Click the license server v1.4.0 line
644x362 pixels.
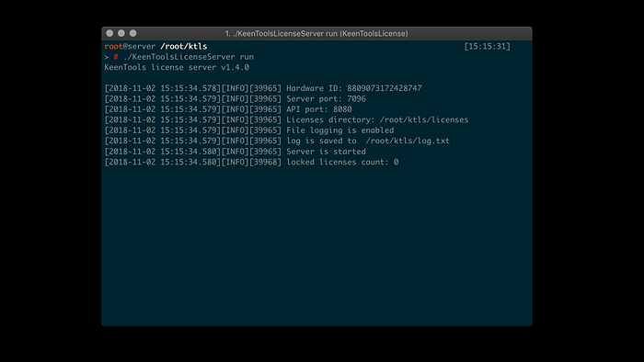(177, 67)
